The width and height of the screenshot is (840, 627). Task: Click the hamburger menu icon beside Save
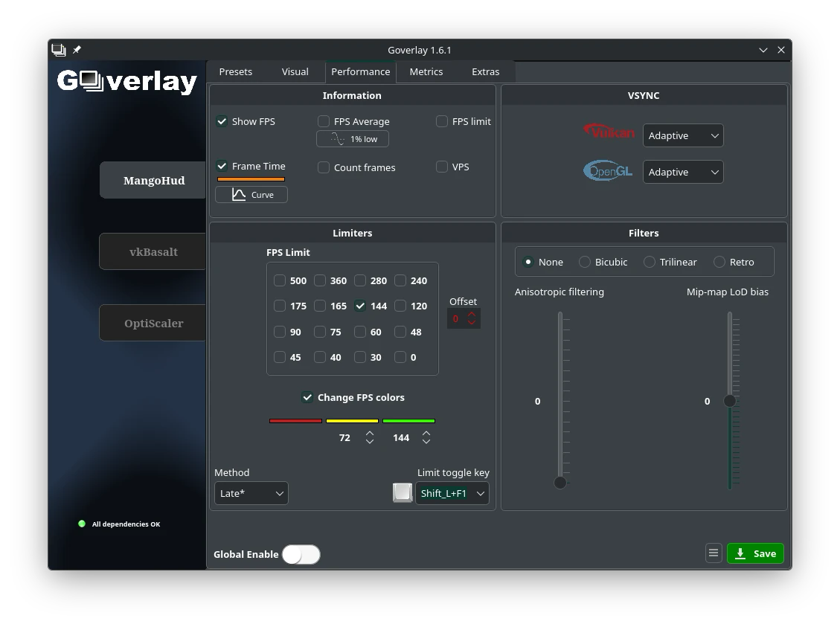(x=713, y=553)
